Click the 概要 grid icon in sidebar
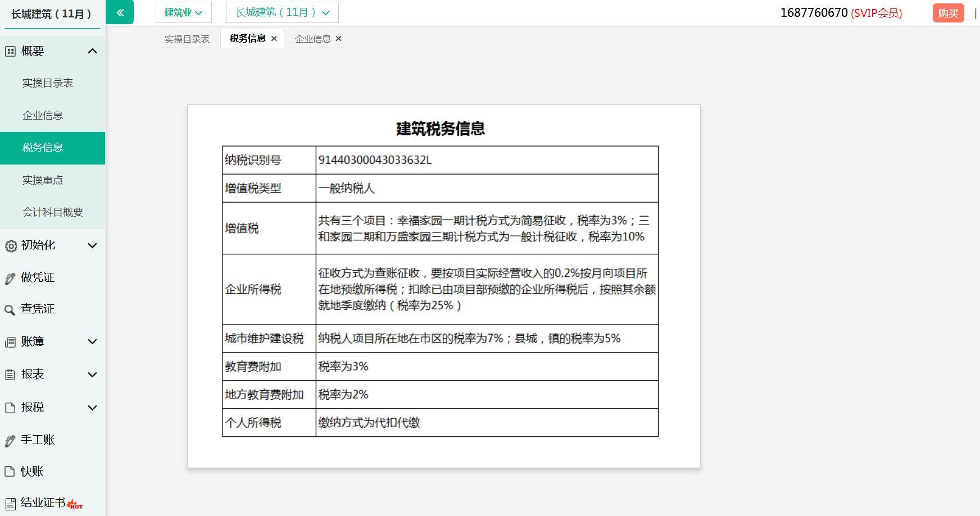980x516 pixels. pos(10,51)
